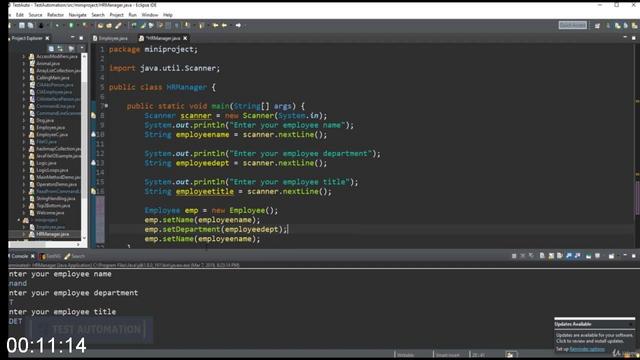Select OperatorsDemo.java in Project Explorer
The width and height of the screenshot is (640, 360).
point(56,184)
